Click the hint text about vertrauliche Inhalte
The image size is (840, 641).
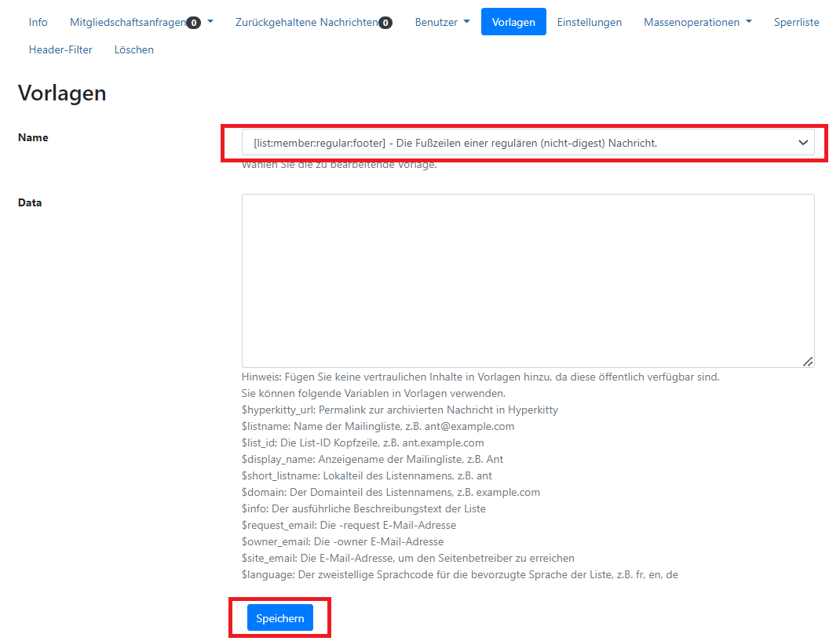coord(480,377)
